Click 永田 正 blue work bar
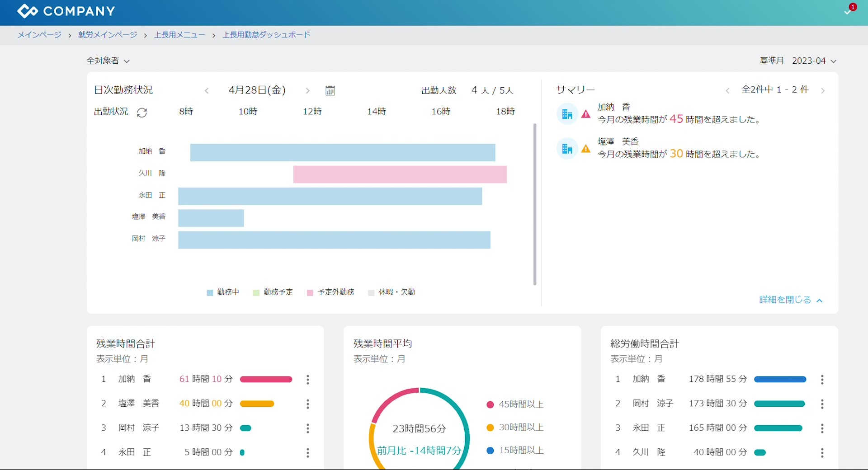This screenshot has height=470, width=868. point(330,197)
